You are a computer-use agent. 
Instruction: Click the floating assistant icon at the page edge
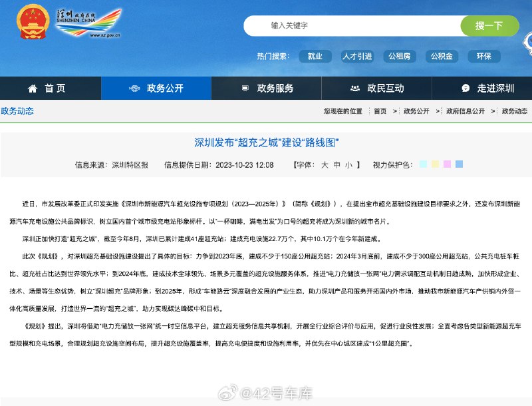(x=527, y=43)
